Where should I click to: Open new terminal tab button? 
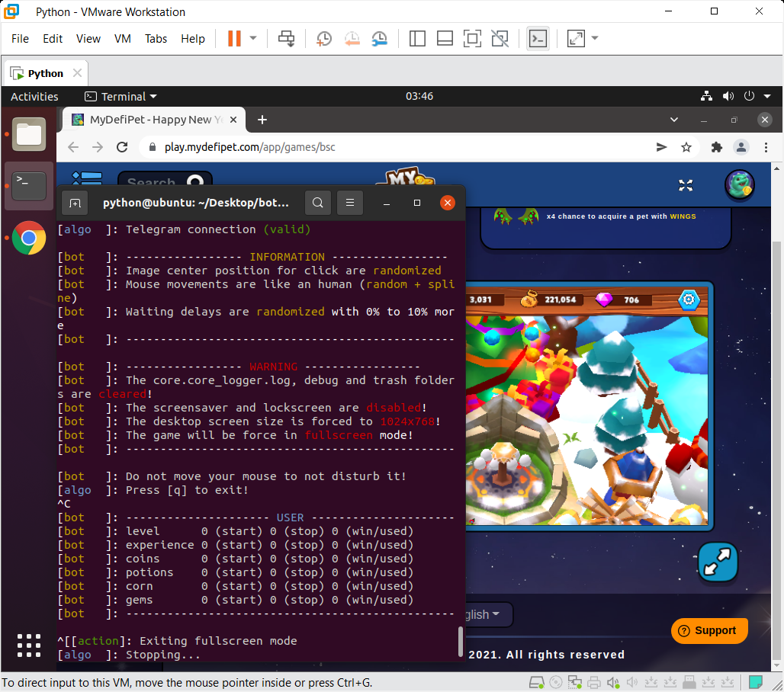click(x=75, y=203)
